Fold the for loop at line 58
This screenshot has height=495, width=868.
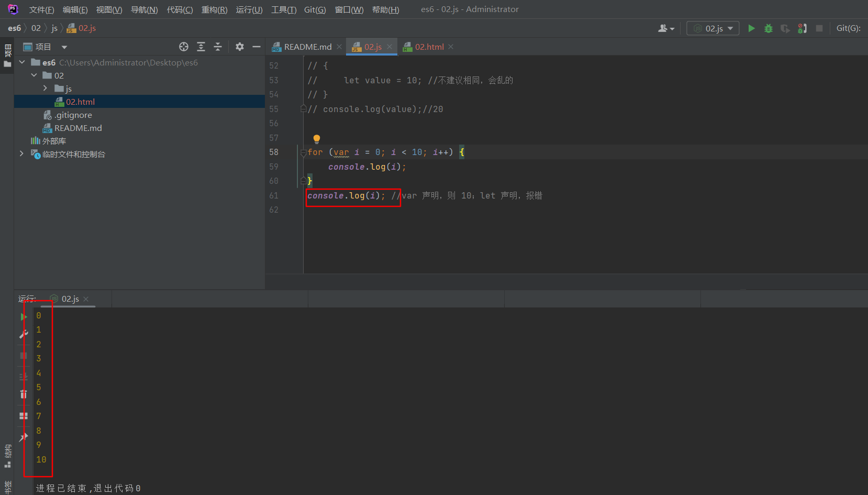click(303, 152)
